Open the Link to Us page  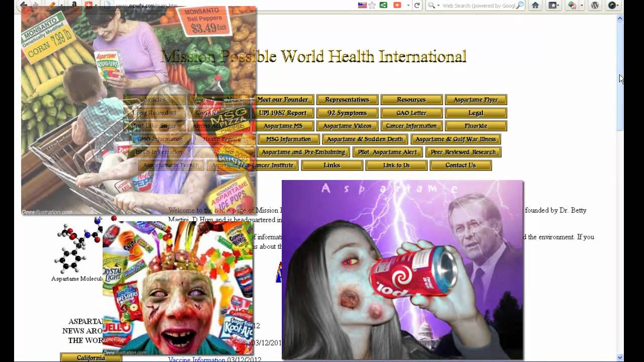(x=396, y=165)
